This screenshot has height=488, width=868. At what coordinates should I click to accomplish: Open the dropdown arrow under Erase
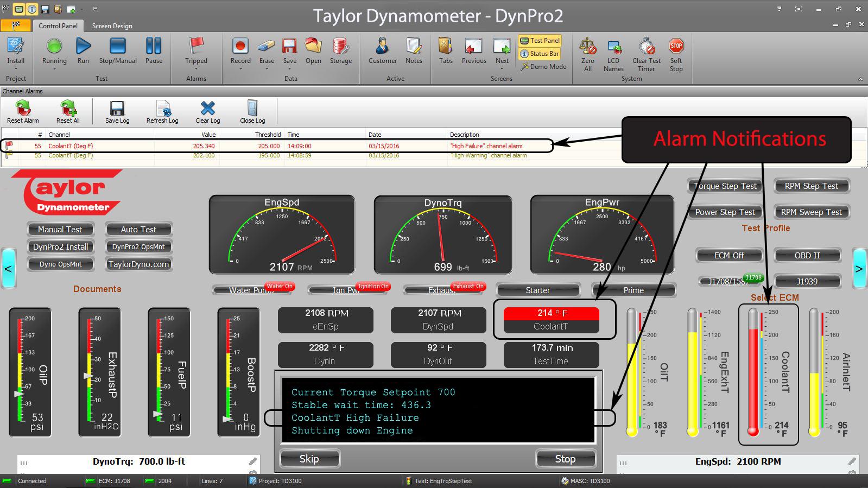click(267, 69)
